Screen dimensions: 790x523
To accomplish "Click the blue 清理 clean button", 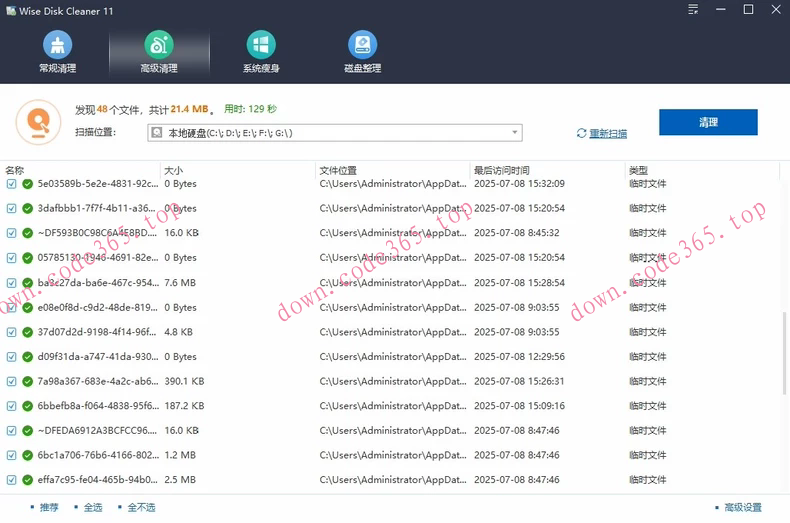I will [x=708, y=122].
